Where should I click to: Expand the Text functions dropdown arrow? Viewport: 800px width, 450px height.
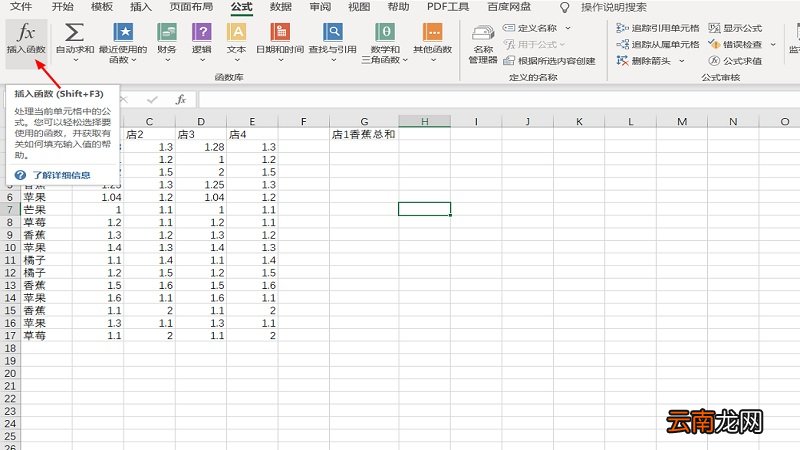[x=237, y=60]
